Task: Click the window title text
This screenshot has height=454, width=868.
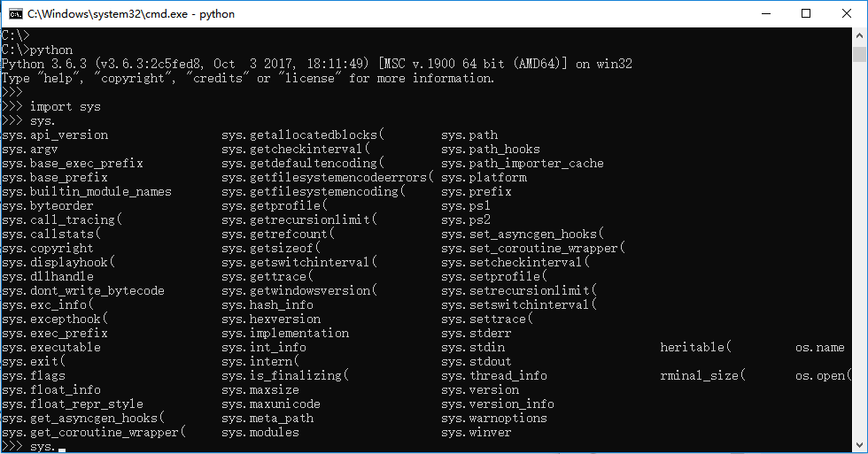Action: pos(131,14)
